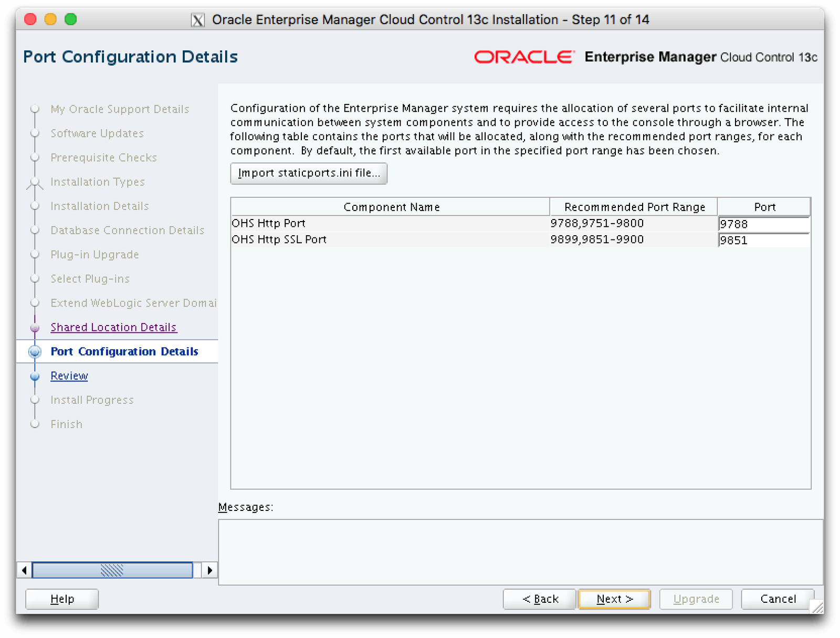This screenshot has width=840, height=638.
Task: Click the Shared Location Details step bullet
Action: (35, 328)
